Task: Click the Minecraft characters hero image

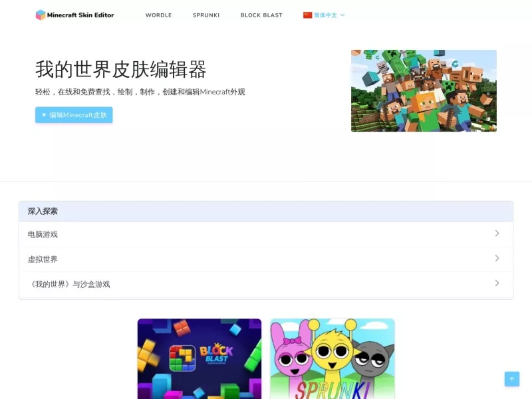Action: pos(424,90)
